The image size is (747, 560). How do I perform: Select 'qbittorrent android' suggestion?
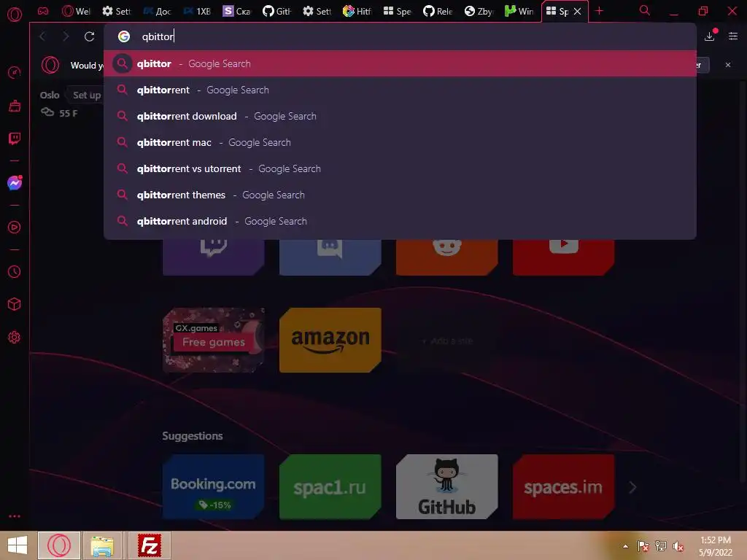(400, 220)
